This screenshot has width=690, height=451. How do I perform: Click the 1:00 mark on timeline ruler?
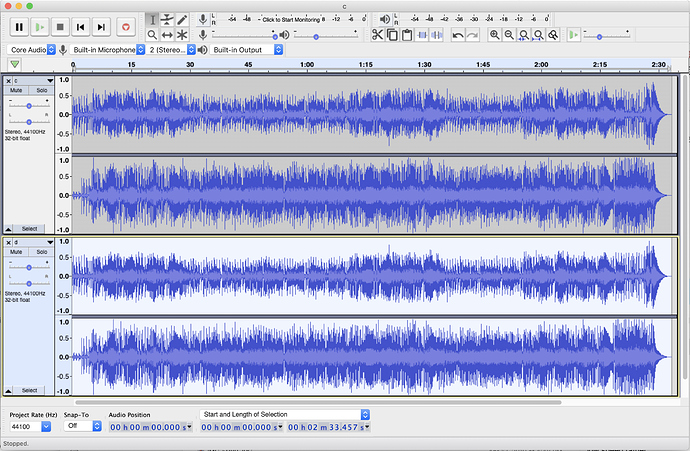pos(307,65)
